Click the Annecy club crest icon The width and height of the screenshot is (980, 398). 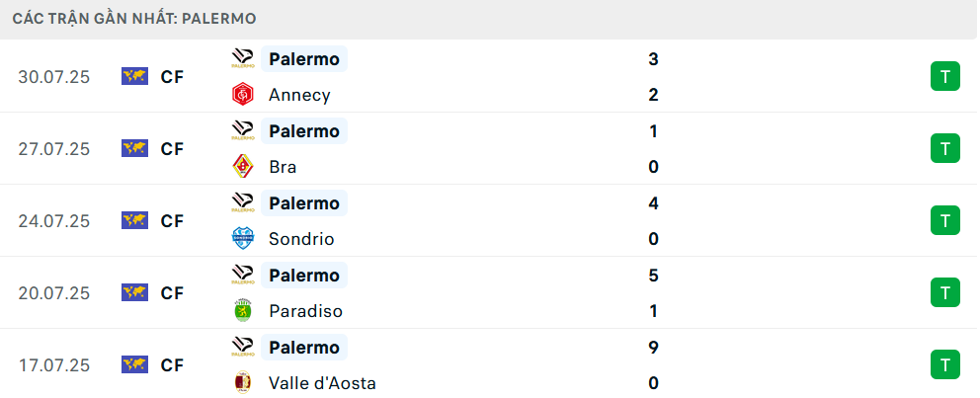tap(242, 95)
